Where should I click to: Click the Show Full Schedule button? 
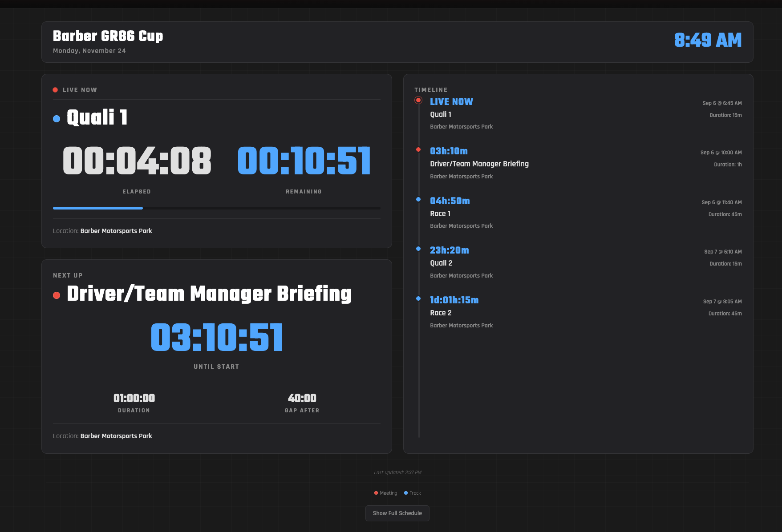(397, 513)
